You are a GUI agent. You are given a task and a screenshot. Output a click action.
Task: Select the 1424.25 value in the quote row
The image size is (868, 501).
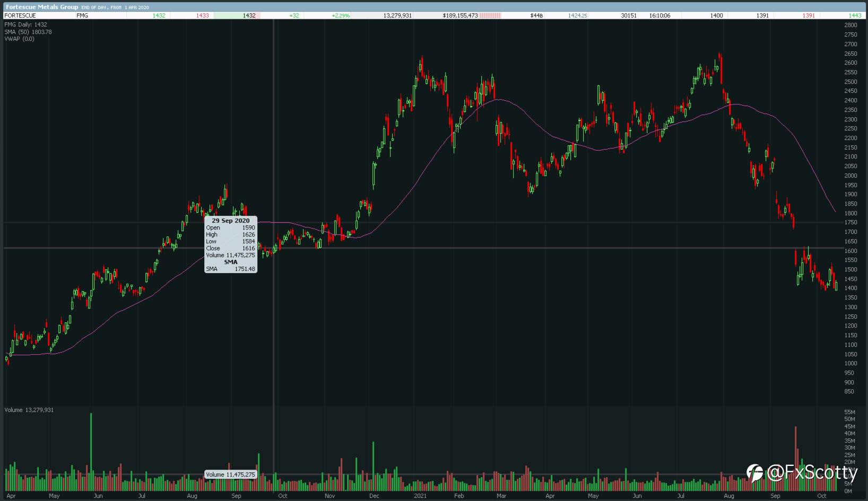coord(577,15)
